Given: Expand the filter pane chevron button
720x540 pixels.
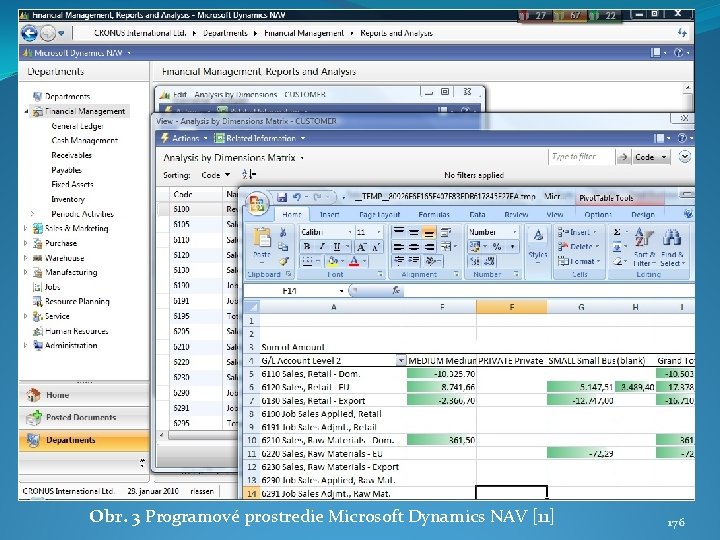Looking at the screenshot, I should (685, 157).
